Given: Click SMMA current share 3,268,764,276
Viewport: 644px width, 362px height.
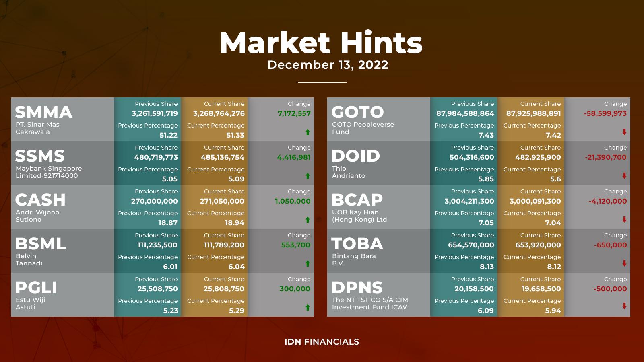Looking at the screenshot, I should point(219,114).
